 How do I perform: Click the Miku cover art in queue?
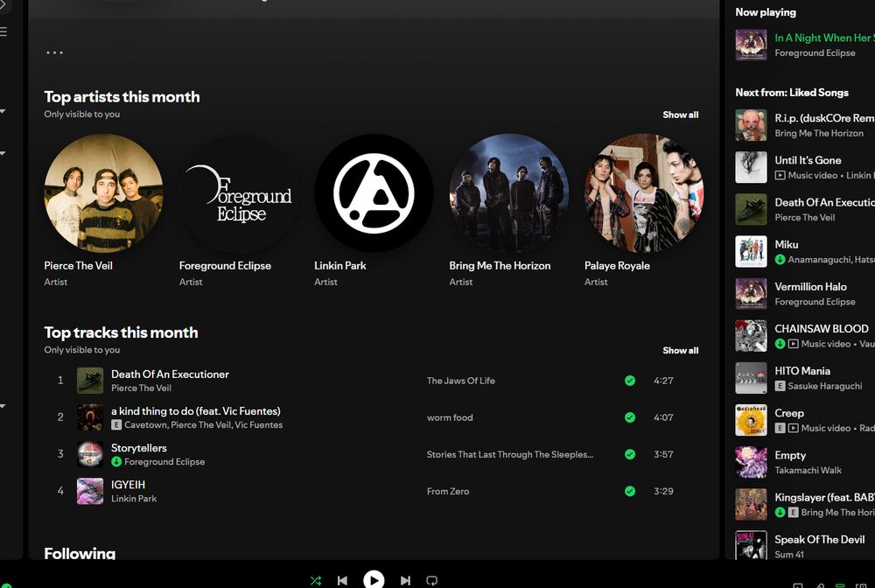(751, 252)
